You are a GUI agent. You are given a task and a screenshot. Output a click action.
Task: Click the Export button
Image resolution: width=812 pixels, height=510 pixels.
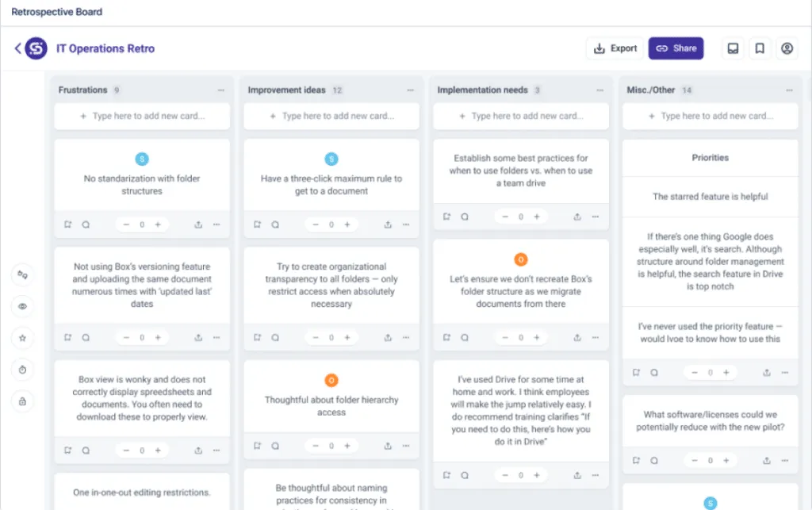615,48
